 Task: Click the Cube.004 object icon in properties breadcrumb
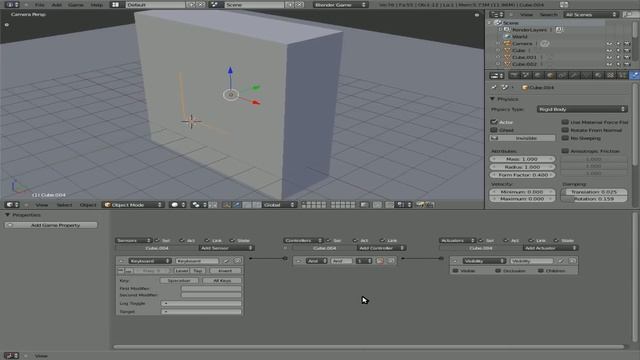tap(525, 87)
